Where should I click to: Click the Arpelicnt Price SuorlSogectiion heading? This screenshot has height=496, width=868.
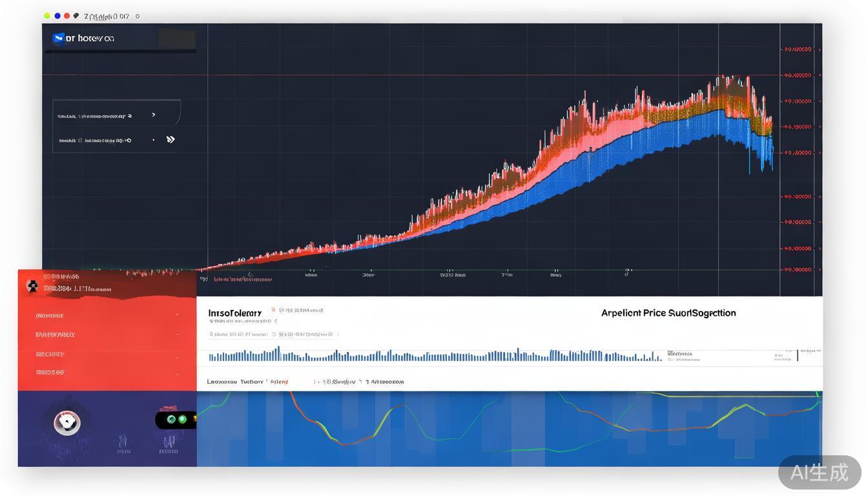[x=668, y=313]
